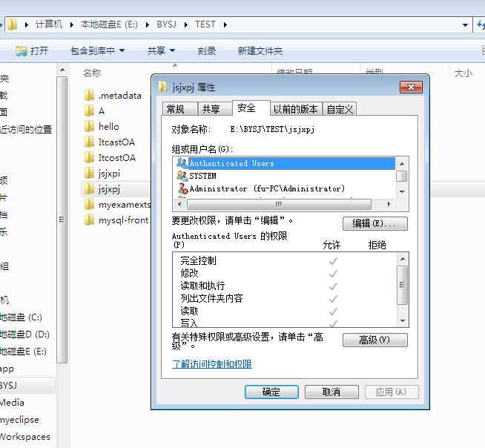
Task: Click the folder icon beside 打开 in toolbar
Action: [x=22, y=50]
